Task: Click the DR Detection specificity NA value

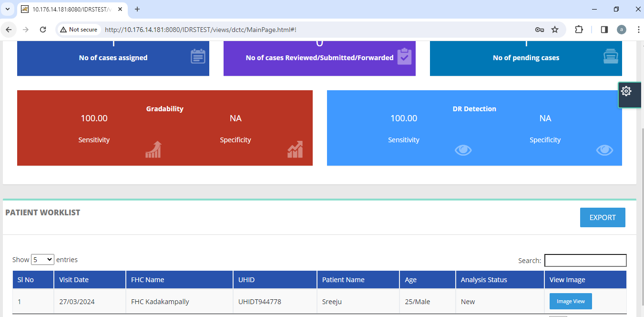Action: [545, 118]
